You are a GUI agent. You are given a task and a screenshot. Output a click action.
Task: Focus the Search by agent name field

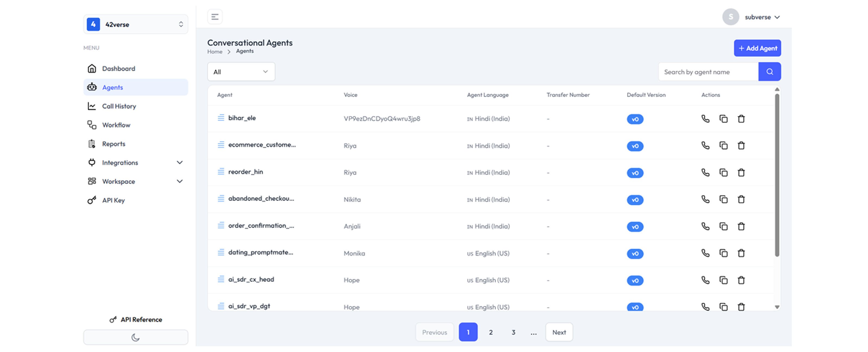708,72
